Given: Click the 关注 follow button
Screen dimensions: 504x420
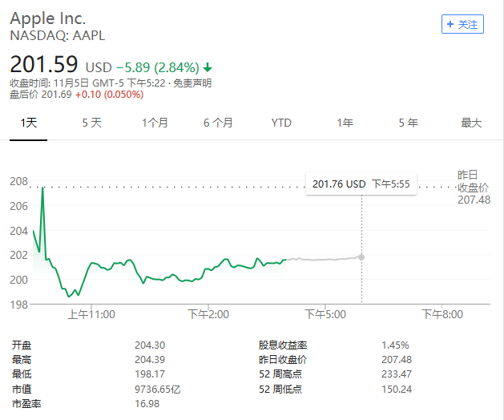Looking at the screenshot, I should [462, 25].
